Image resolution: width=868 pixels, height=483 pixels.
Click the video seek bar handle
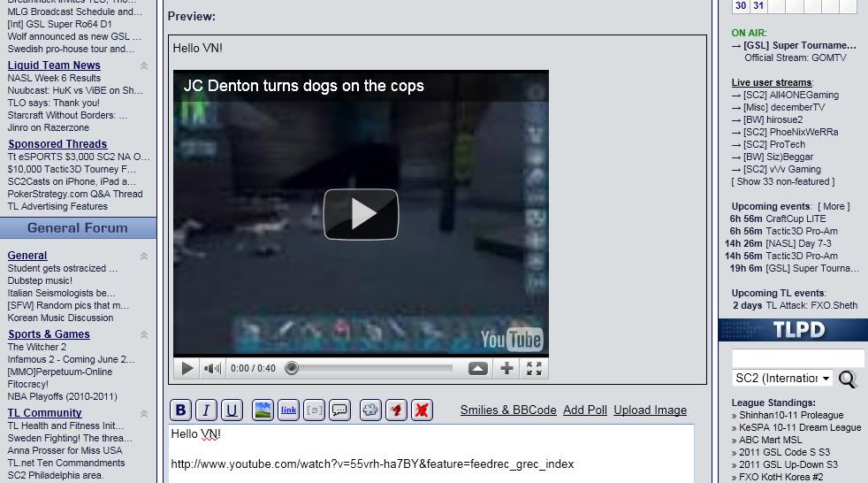pyautogui.click(x=292, y=368)
